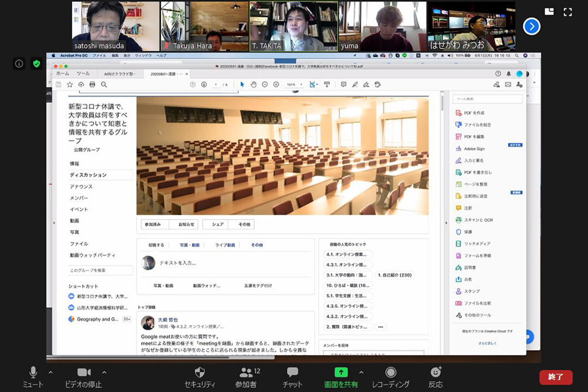Click the Acrobat print icon

click(x=92, y=85)
